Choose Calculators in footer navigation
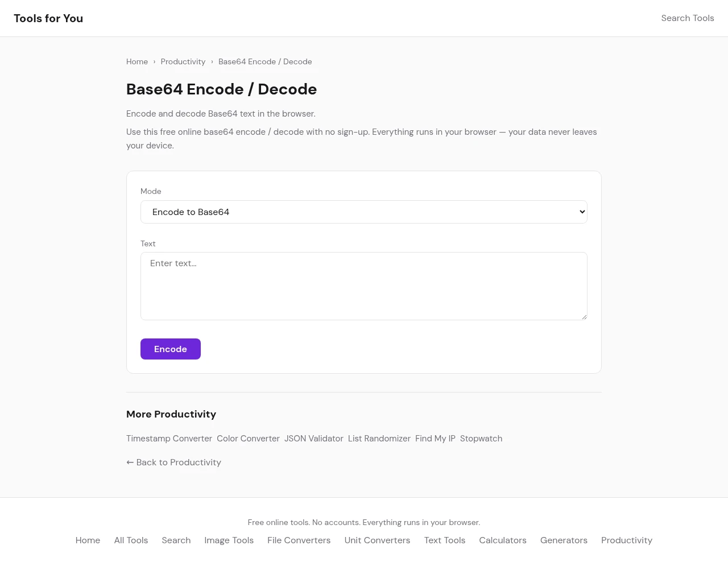 (x=503, y=540)
